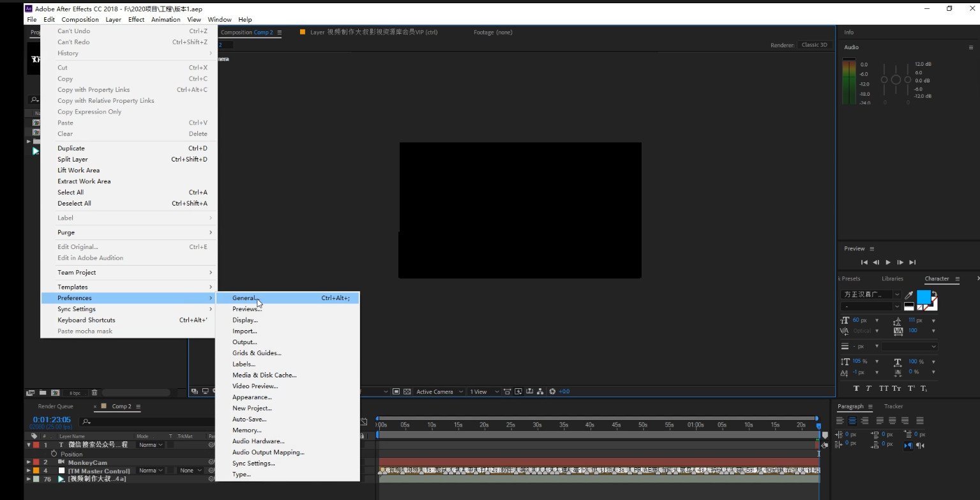Justify all lines in Paragraph panel
Image resolution: width=980 pixels, height=500 pixels.
coord(920,421)
